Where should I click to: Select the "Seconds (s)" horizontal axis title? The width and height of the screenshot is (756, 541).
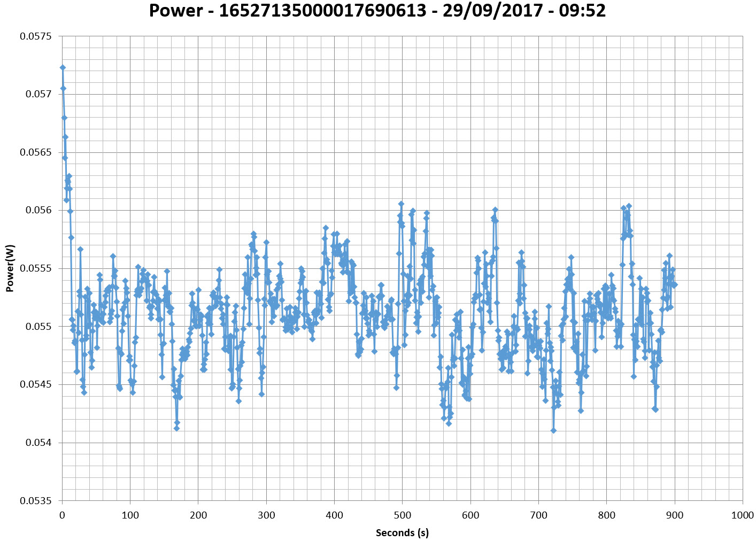coord(402,532)
